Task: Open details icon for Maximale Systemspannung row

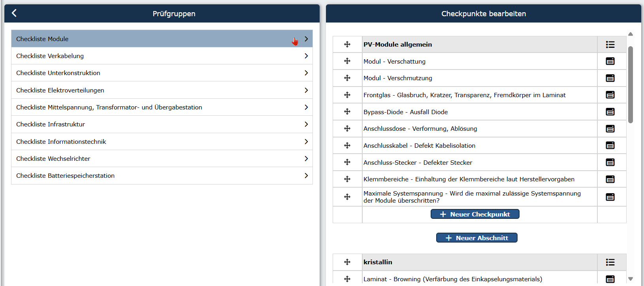Action: [x=610, y=197]
